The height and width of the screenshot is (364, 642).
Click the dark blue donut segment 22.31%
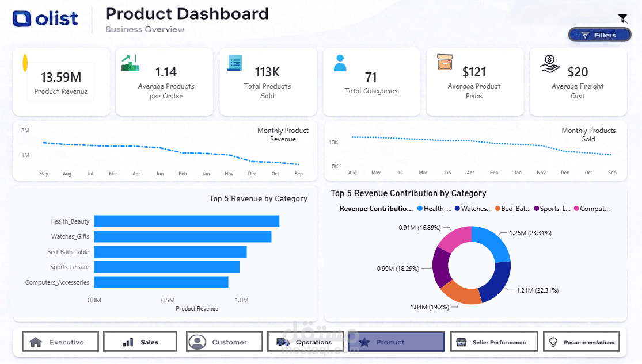point(497,283)
